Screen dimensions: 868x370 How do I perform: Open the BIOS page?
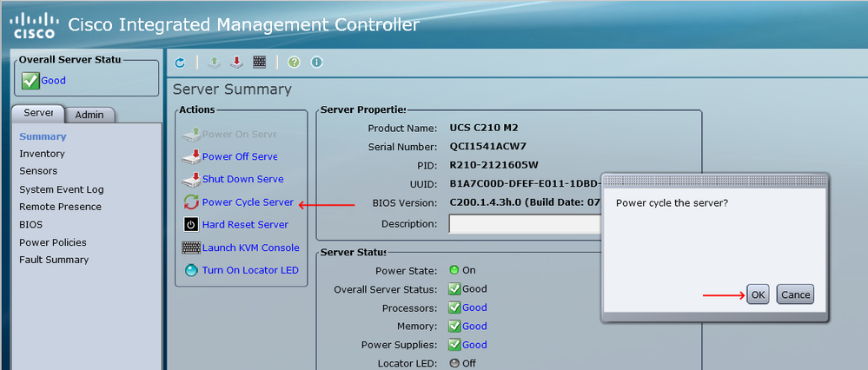31,225
